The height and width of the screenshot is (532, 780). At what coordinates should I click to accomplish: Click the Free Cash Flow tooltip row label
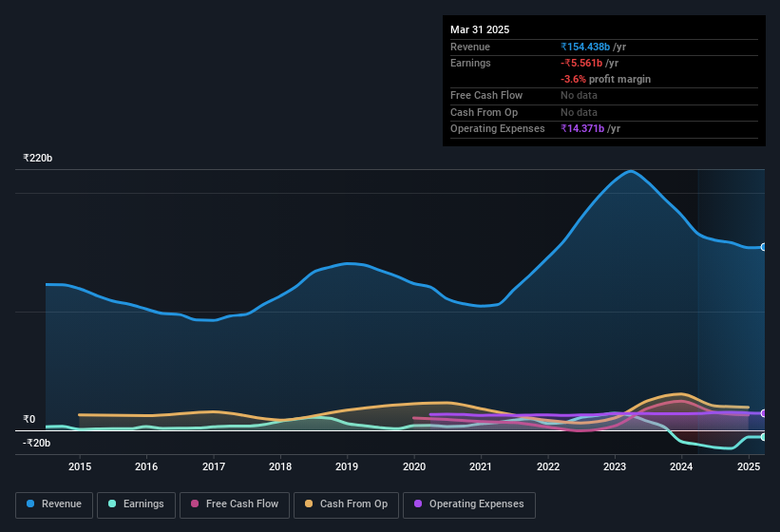coord(486,95)
